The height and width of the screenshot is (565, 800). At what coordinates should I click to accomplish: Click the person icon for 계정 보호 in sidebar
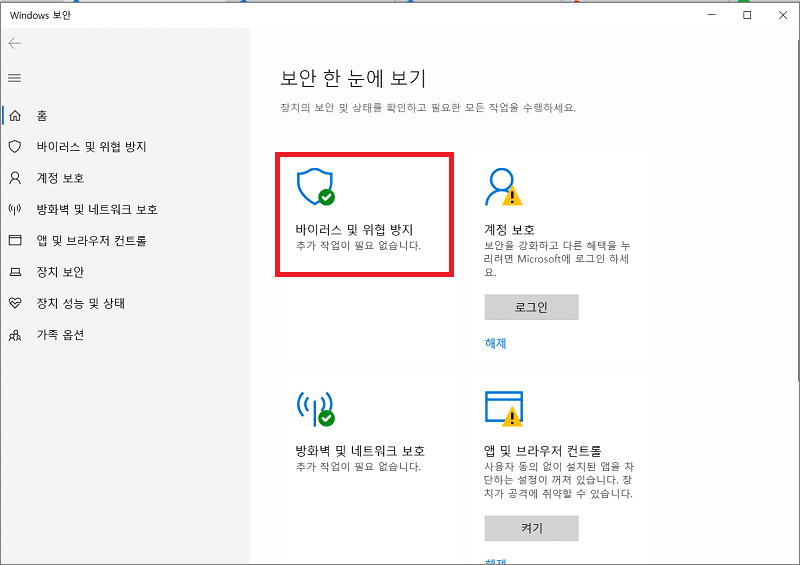15,178
